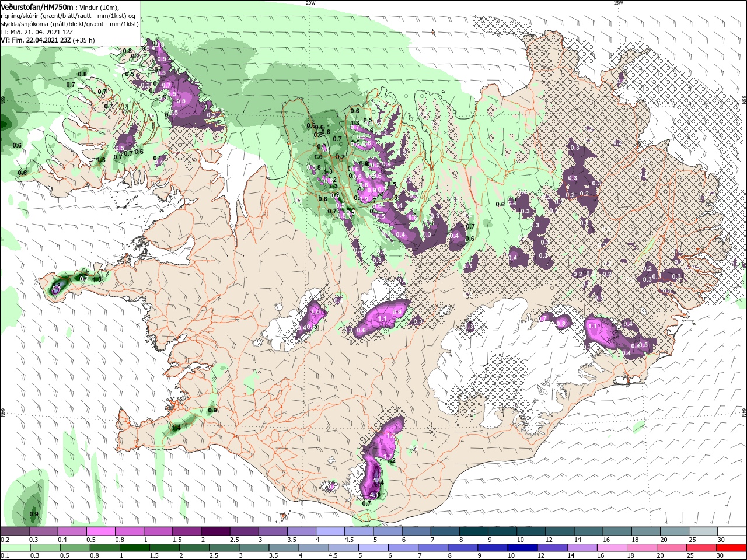The height and width of the screenshot is (560, 747).
Task: Pick the dark purple 2 snow legend swatch
Action: coord(215,531)
